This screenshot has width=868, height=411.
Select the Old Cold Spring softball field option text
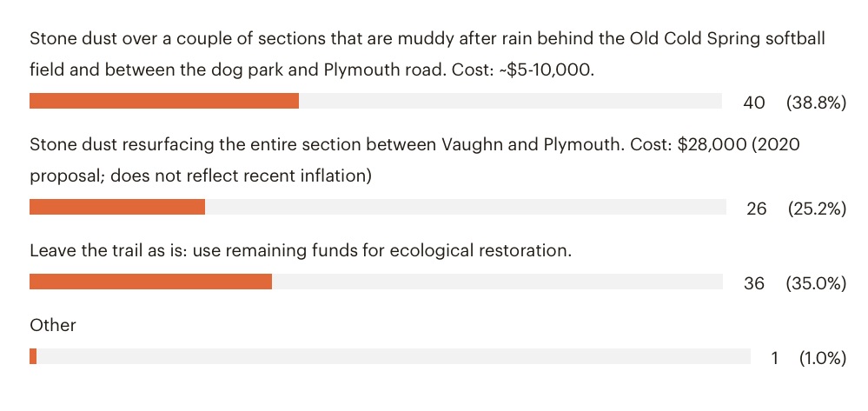(x=427, y=54)
